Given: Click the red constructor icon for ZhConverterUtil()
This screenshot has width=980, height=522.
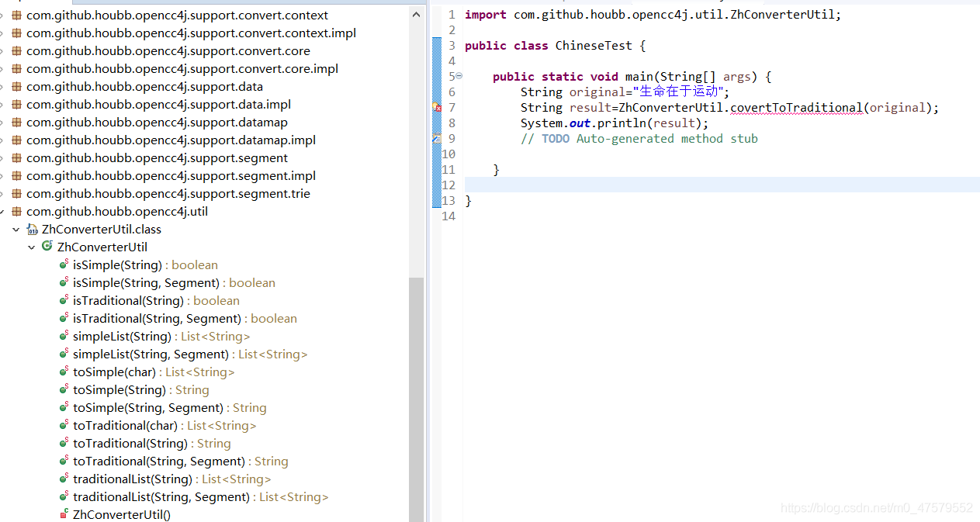Looking at the screenshot, I should (x=64, y=514).
